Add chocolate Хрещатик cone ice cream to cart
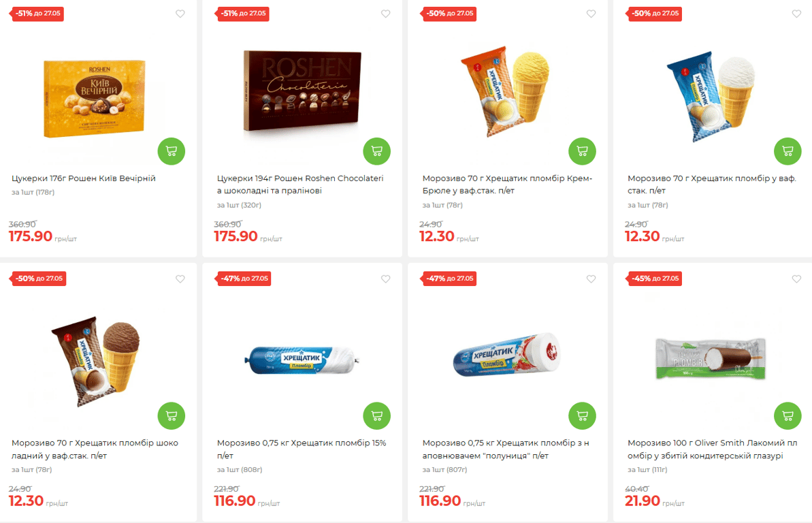The width and height of the screenshot is (812, 523). pyautogui.click(x=172, y=415)
